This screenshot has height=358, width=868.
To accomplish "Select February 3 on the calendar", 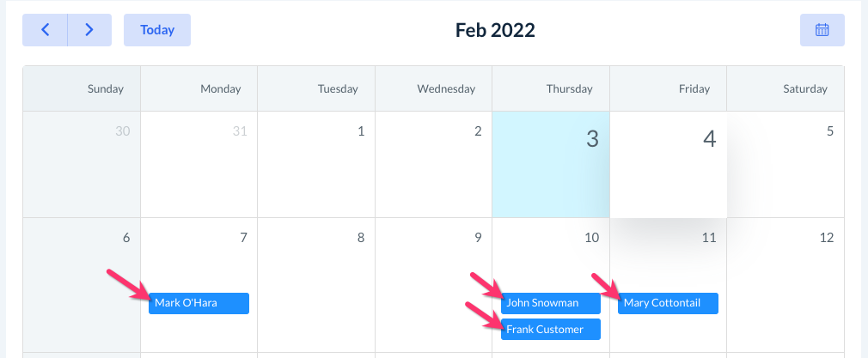I will (x=551, y=165).
